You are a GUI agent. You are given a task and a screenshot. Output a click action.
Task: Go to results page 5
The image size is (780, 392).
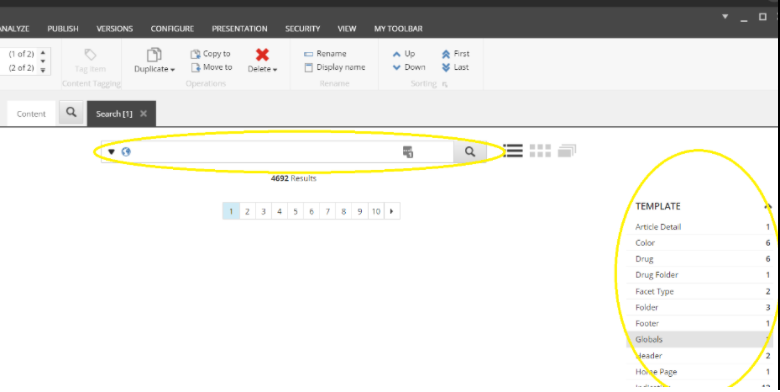pos(295,211)
